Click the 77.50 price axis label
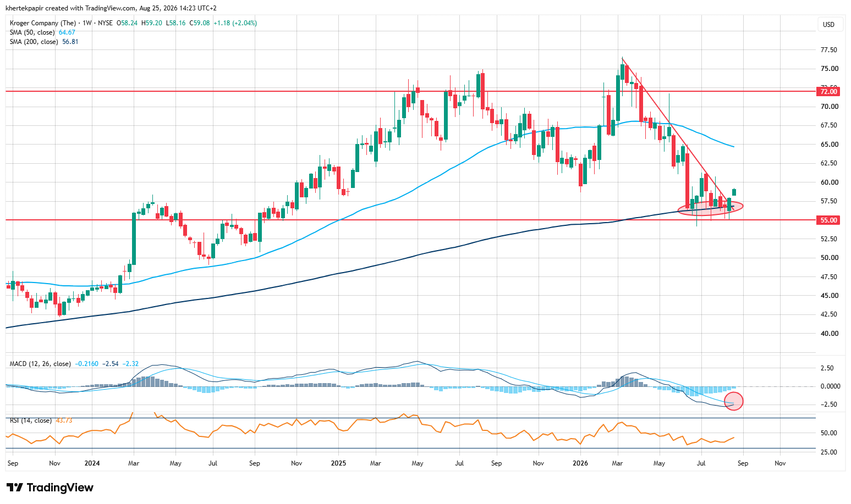 828,50
